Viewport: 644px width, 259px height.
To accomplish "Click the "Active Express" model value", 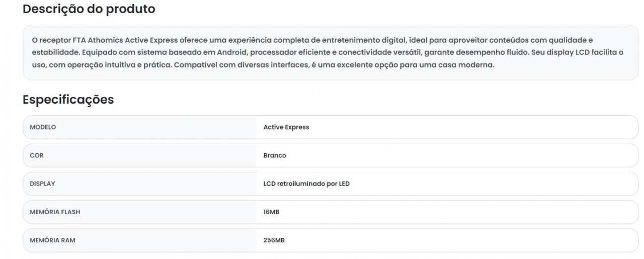I will click(x=286, y=127).
